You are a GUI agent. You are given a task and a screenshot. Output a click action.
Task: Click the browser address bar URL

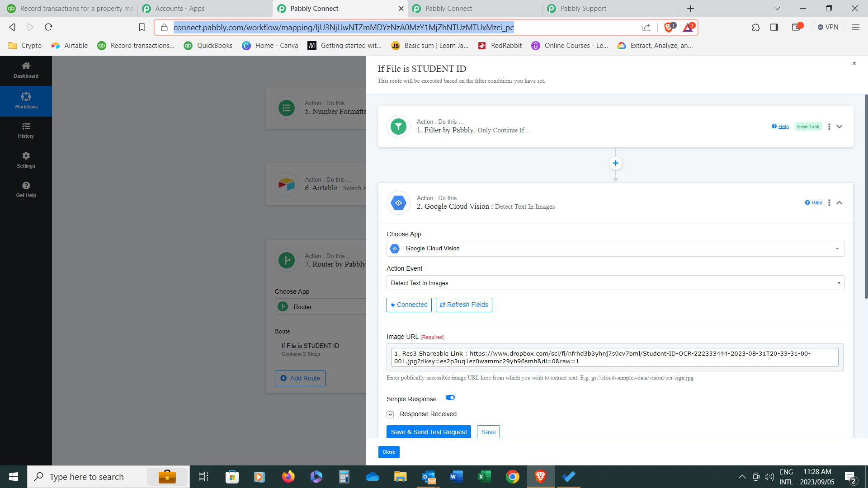pyautogui.click(x=344, y=28)
